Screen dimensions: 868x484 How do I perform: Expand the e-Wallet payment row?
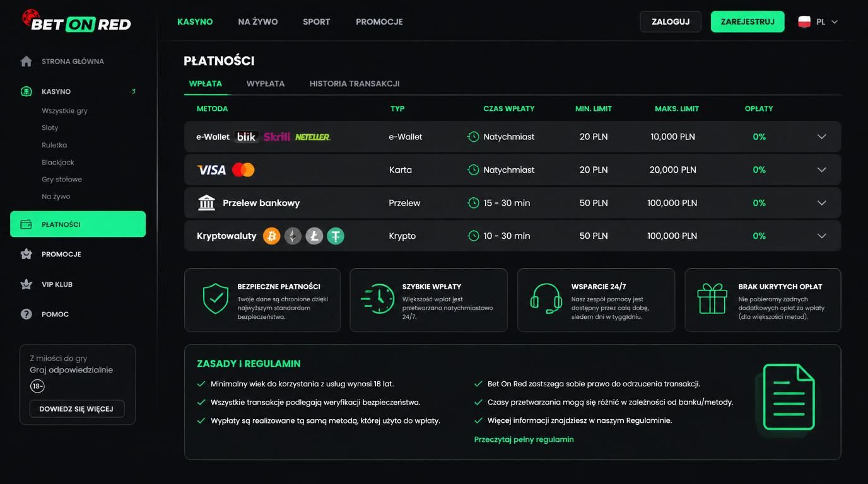click(x=821, y=137)
